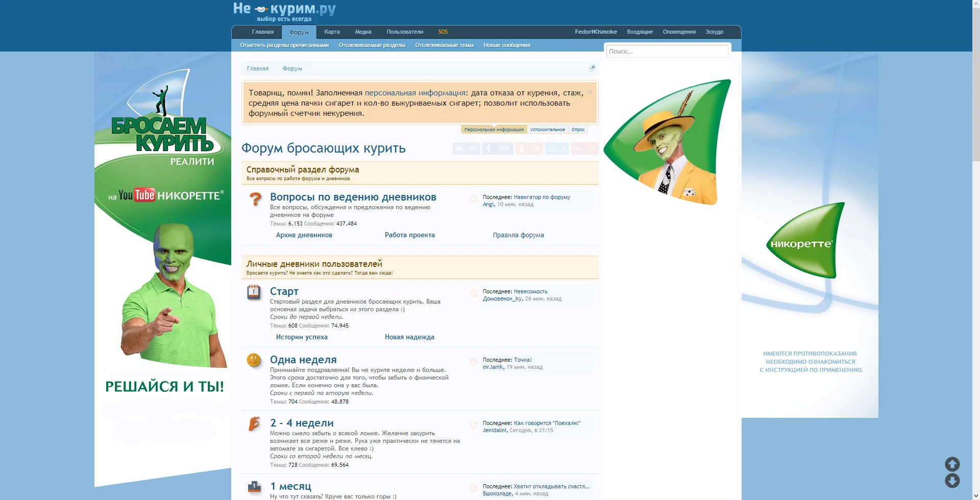
Task: Open Отслеживаемые темы
Action: tap(445, 45)
